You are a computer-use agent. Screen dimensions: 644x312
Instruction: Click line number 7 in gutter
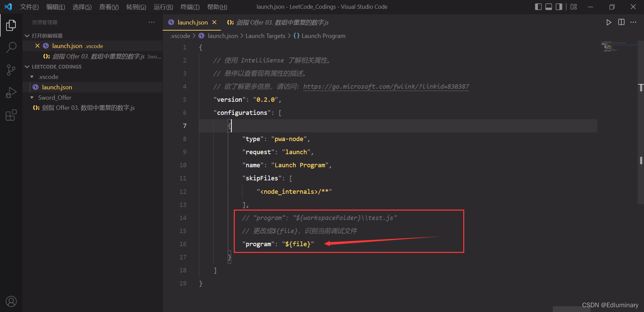click(x=184, y=126)
